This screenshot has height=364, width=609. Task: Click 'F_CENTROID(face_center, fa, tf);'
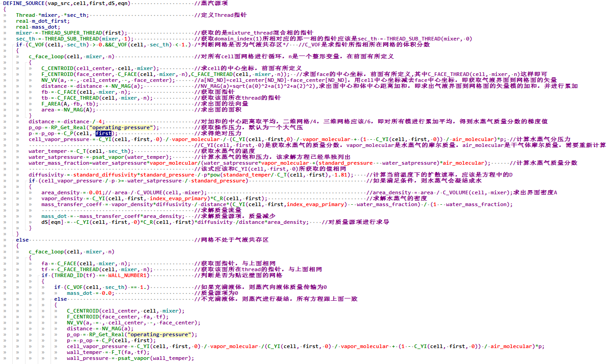tap(118, 317)
